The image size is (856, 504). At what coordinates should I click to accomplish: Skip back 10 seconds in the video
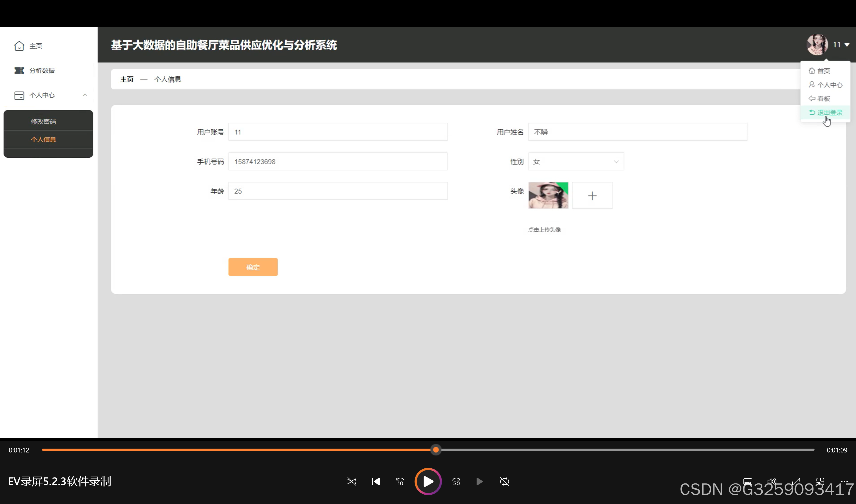coord(400,482)
